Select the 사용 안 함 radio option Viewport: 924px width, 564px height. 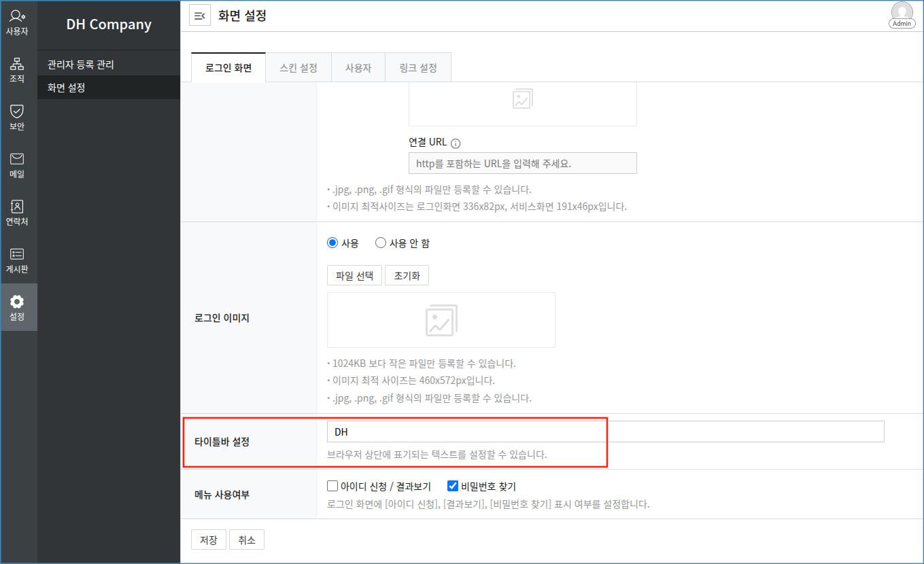(381, 243)
